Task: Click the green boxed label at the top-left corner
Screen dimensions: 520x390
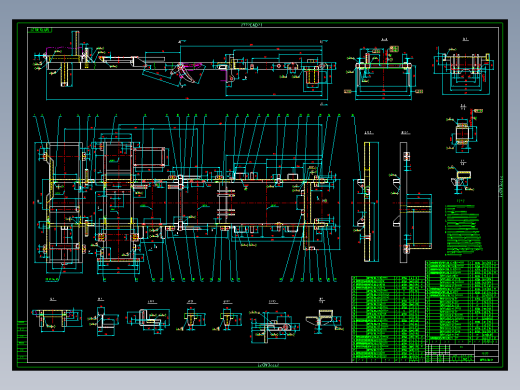Action: pyautogui.click(x=40, y=30)
